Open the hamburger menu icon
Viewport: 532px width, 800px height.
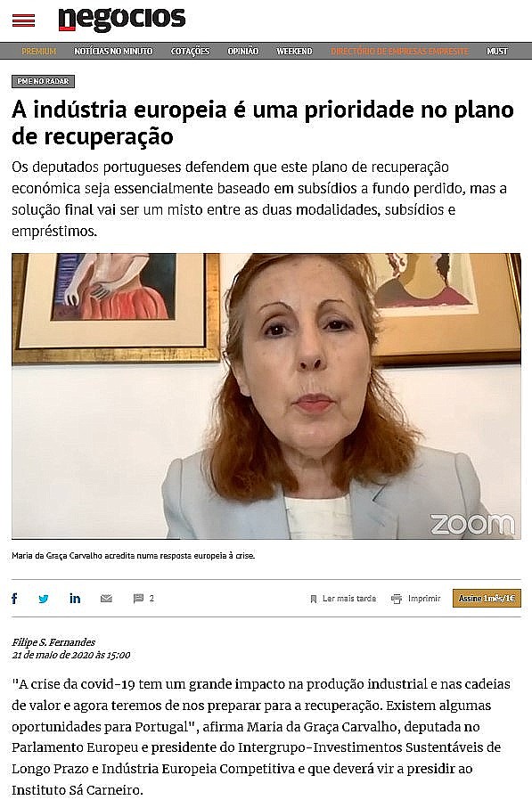tap(23, 20)
